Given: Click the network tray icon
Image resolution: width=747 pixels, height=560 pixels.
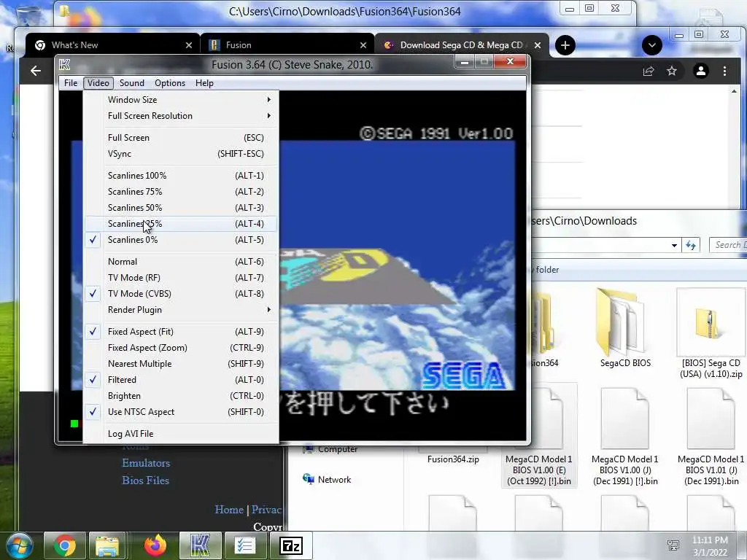Looking at the screenshot, I should point(673,545).
